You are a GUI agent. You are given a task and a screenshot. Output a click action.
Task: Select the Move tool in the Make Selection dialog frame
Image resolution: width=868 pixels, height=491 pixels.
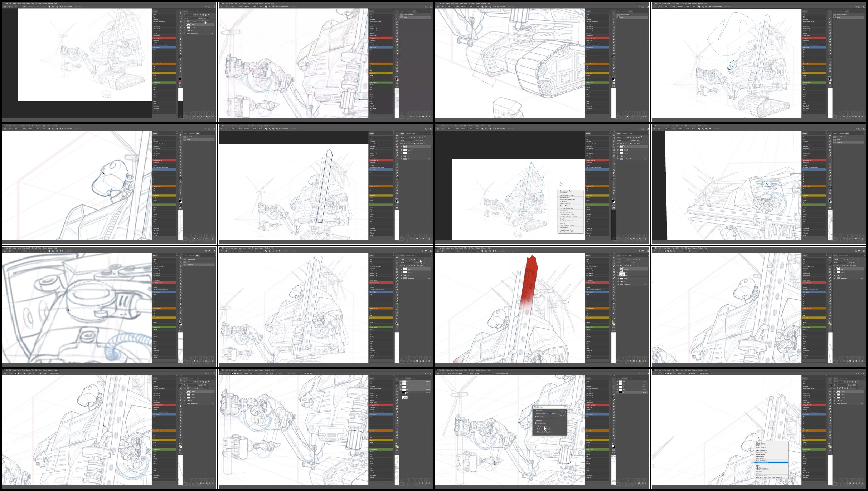[614, 380]
